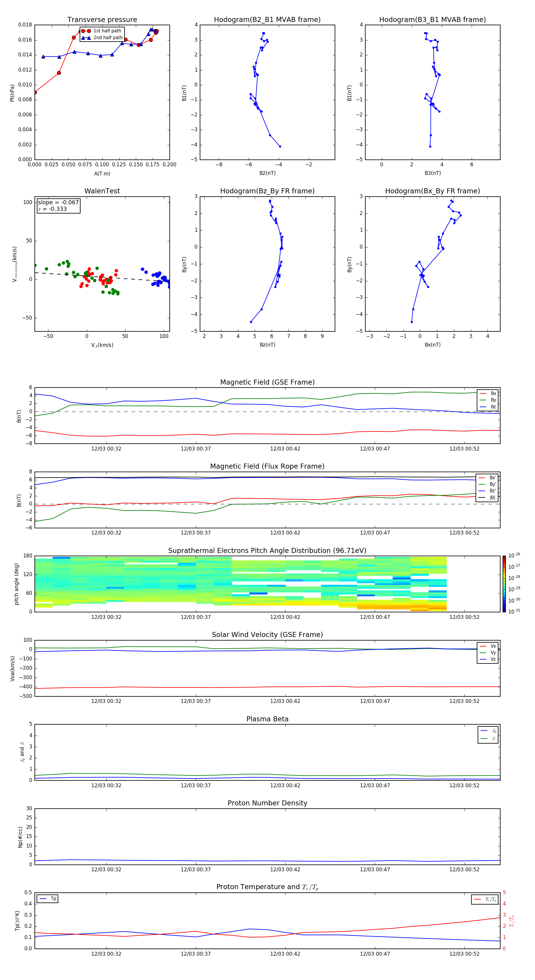Click 12/03 00:37 tick under GSE Frame plot
Image resolution: width=535 pixels, height=980 pixels.
(x=196, y=449)
